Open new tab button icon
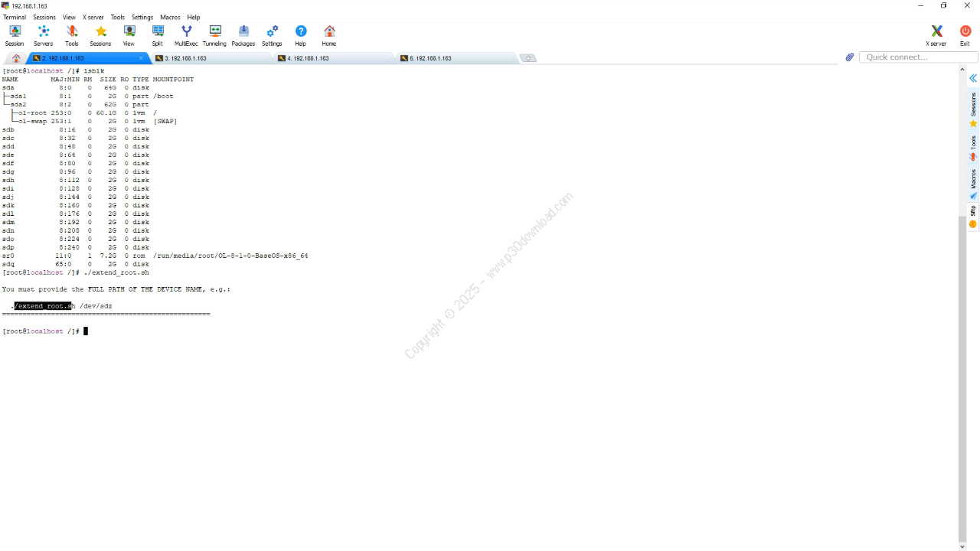Image resolution: width=980 pixels, height=551 pixels. (x=528, y=58)
